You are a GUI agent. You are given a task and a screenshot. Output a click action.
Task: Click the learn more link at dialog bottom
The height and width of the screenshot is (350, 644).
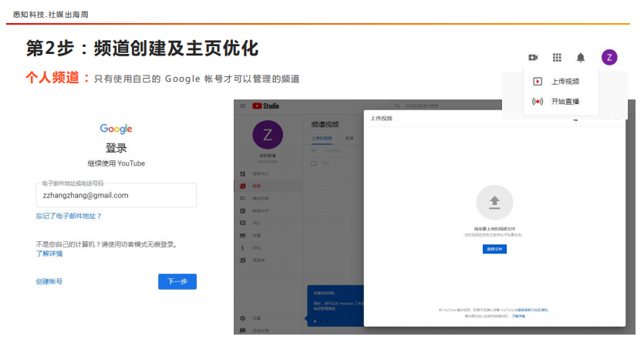[518, 316]
